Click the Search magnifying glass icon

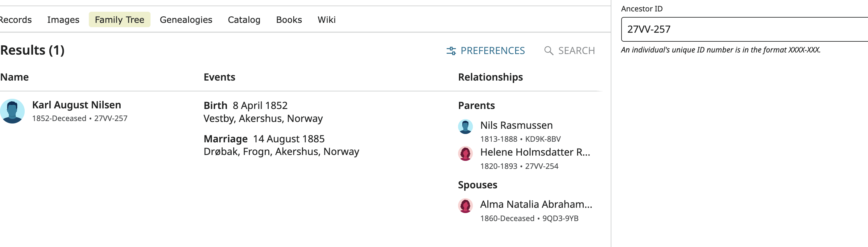point(548,51)
